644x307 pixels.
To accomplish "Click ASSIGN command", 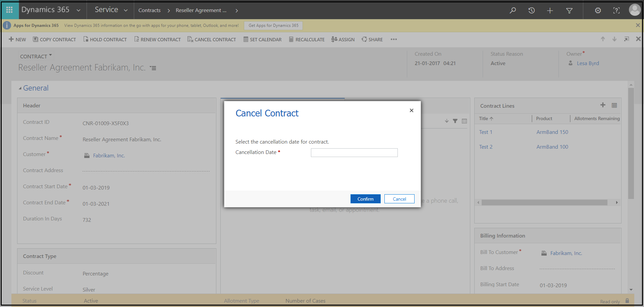I will pyautogui.click(x=343, y=39).
